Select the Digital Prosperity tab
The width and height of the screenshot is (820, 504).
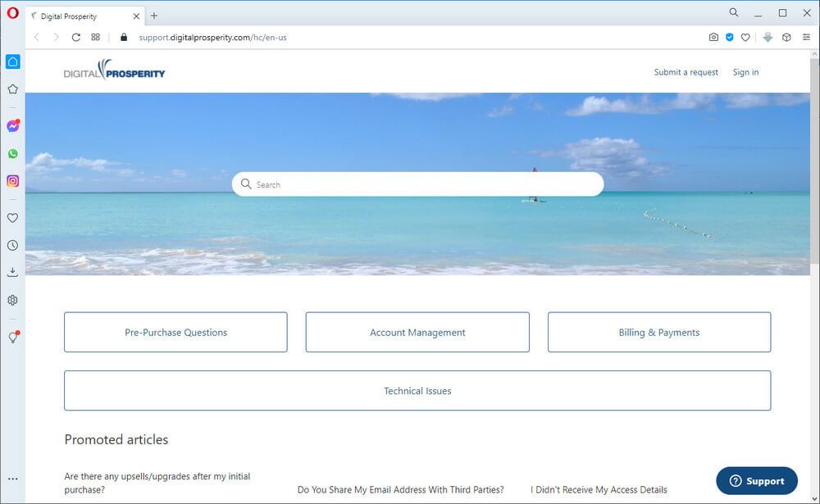click(x=85, y=16)
